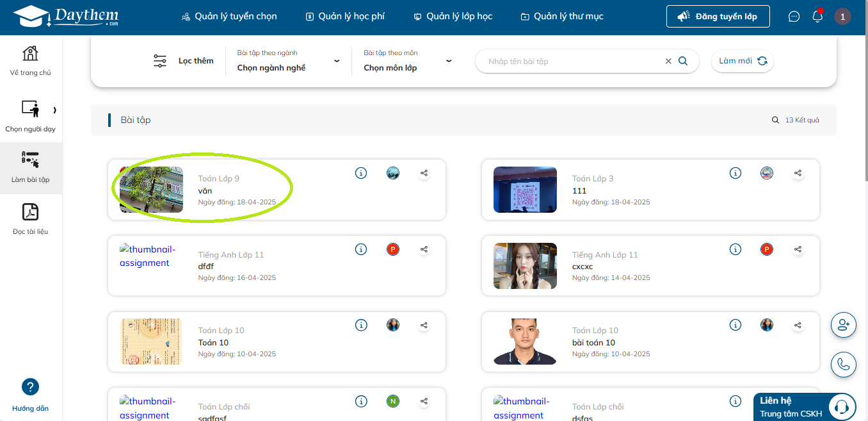Image resolution: width=868 pixels, height=421 pixels.
Task: Open the bài toán 10 portrait thumbnail
Action: point(525,342)
